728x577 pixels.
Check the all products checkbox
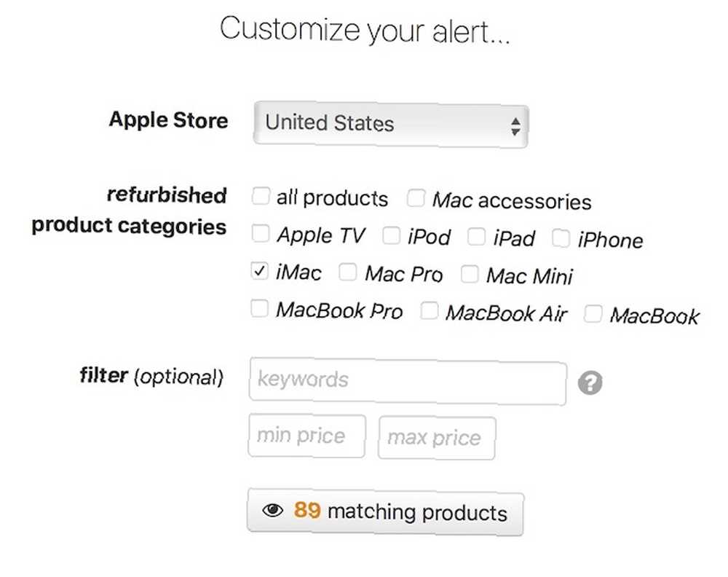pos(261,195)
